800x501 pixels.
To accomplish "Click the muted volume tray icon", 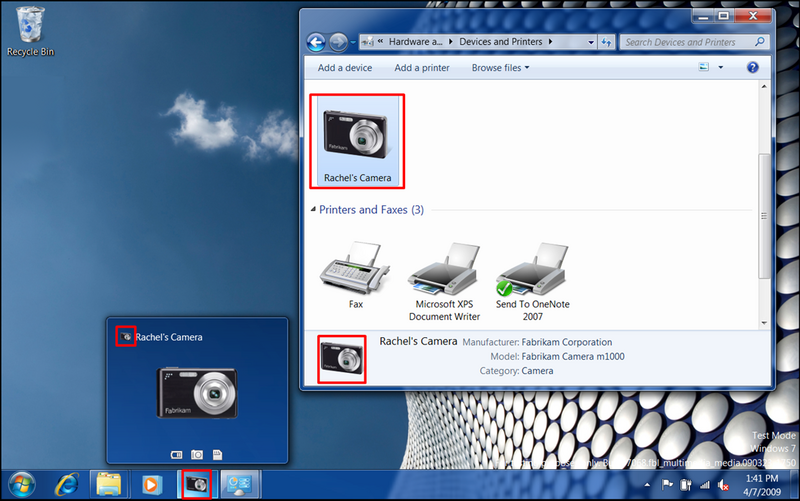I will (722, 485).
